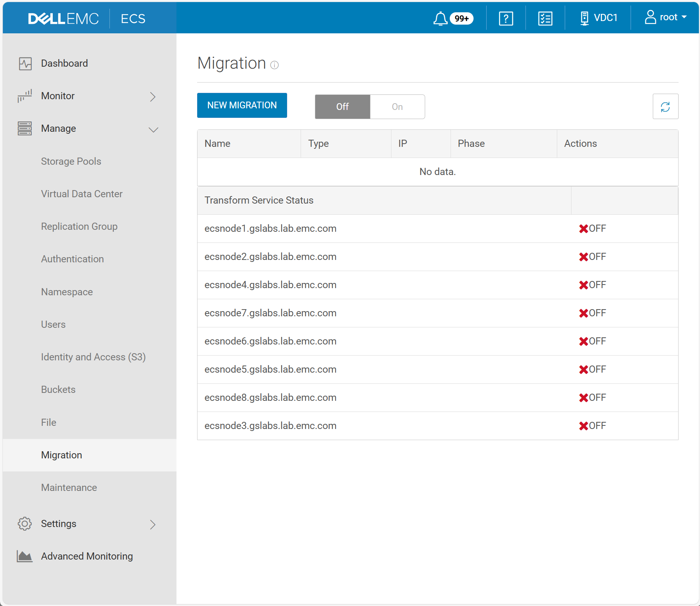Switch the transformation service to On
The height and width of the screenshot is (606, 700).
point(397,106)
